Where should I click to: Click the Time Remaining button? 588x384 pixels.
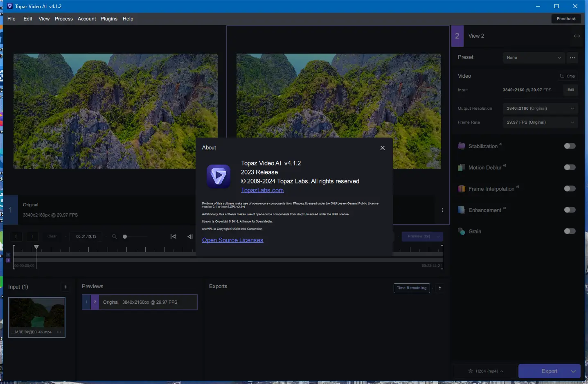[412, 288]
